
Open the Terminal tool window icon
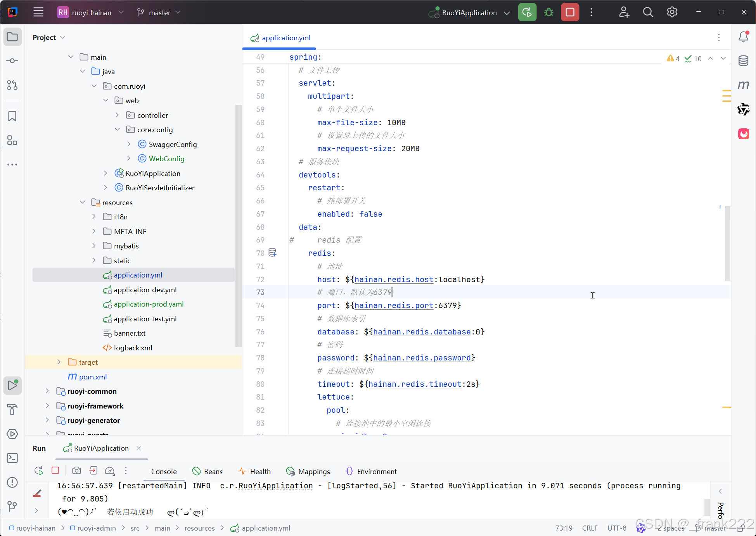[12, 458]
